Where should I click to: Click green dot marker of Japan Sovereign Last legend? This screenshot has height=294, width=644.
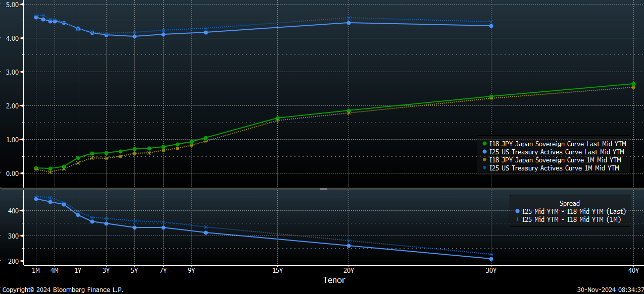[484, 144]
